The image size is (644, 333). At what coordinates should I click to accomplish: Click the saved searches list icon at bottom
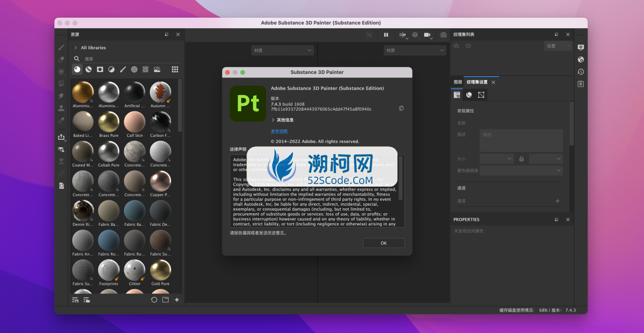tap(75, 300)
